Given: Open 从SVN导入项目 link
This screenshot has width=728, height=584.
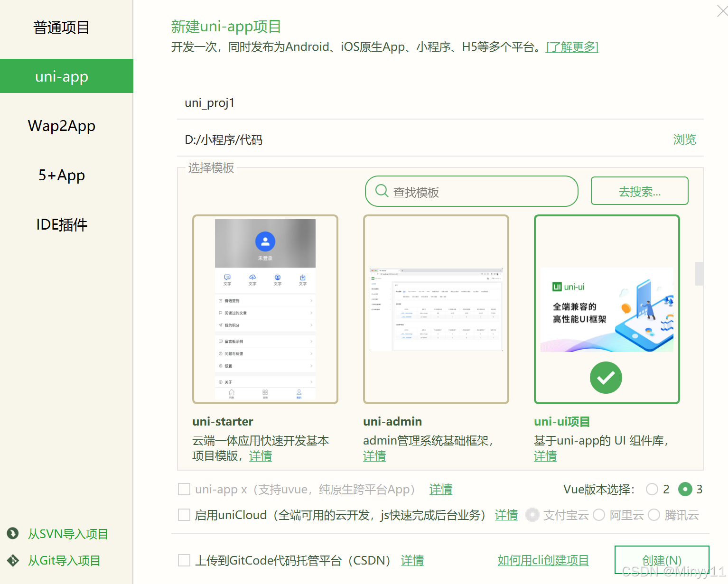Looking at the screenshot, I should pyautogui.click(x=68, y=534).
